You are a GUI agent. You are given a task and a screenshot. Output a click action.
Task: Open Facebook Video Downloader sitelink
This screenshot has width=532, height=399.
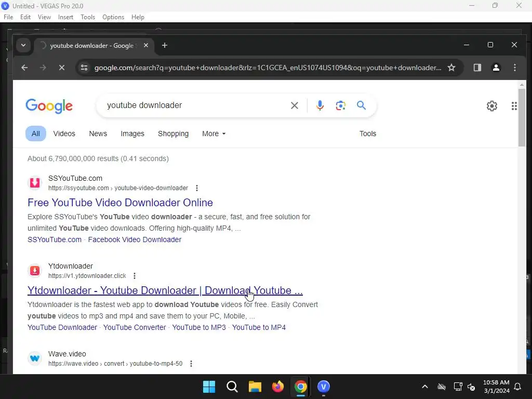135,240
